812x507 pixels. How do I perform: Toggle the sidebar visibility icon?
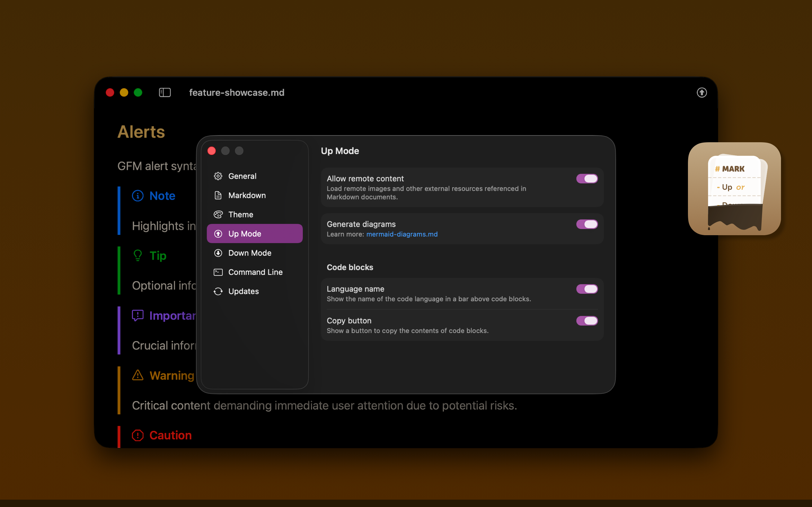tap(164, 93)
